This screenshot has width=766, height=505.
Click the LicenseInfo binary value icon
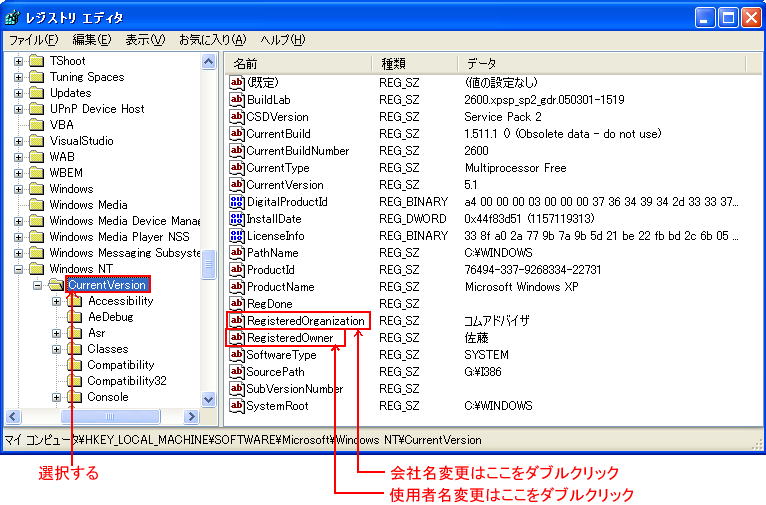click(x=237, y=236)
